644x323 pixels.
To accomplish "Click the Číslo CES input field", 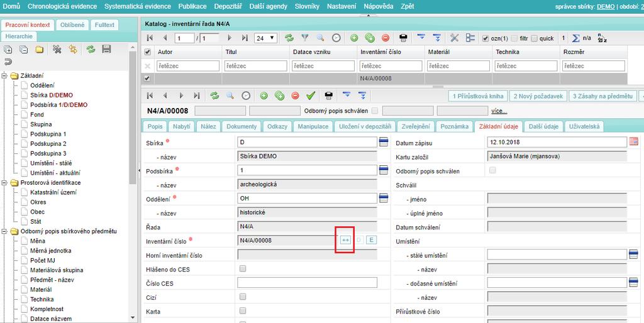I will 307,282.
